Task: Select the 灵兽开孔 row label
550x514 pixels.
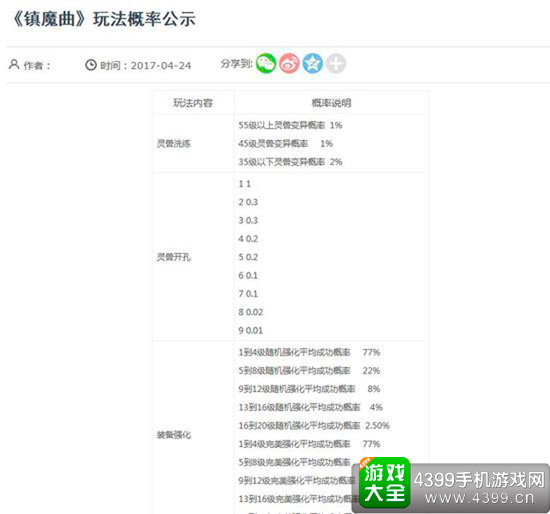Action: coord(174,257)
